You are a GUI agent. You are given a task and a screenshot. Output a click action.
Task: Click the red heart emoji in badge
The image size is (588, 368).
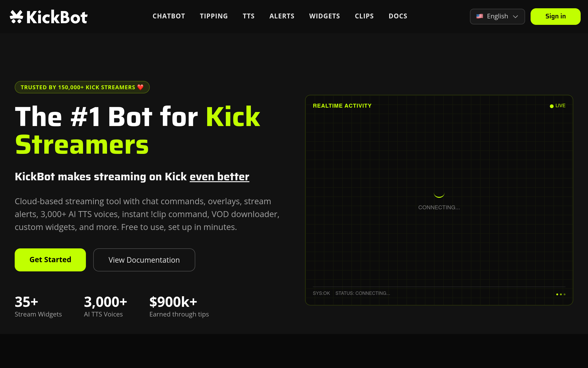click(x=140, y=87)
